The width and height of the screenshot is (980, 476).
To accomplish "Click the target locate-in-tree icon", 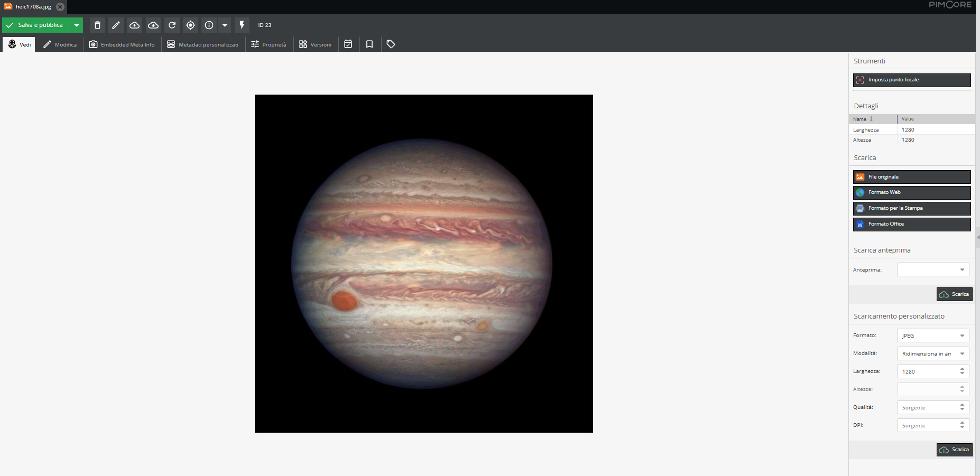I will 190,25.
